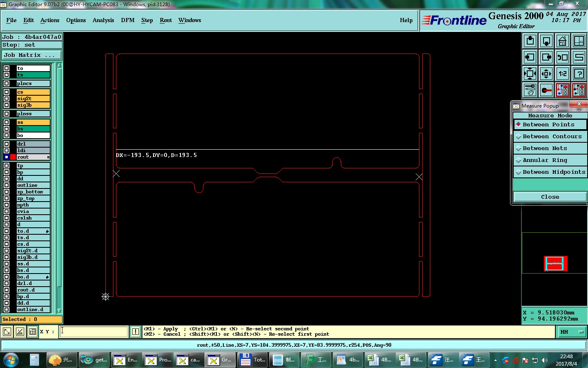Click the X Y coordinate input field
This screenshot has width=588, height=368.
(x=94, y=332)
